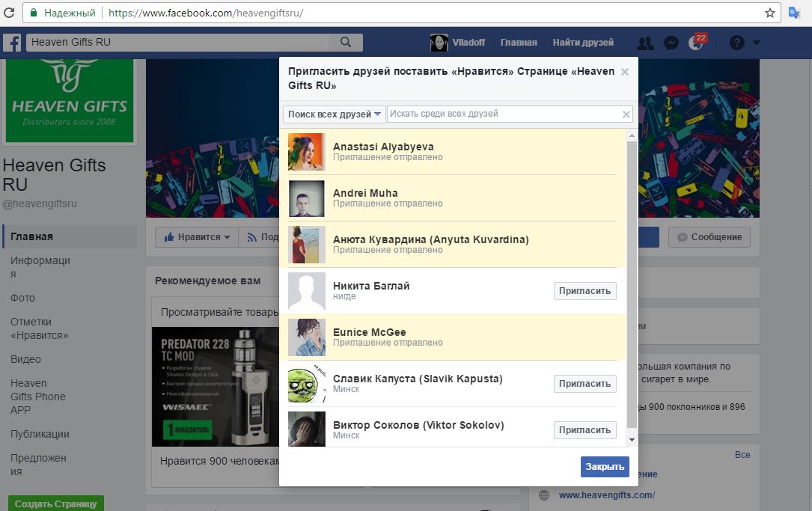The height and width of the screenshot is (511, 812).
Task: Reload the page with browser refresh icon
Action: [9, 13]
